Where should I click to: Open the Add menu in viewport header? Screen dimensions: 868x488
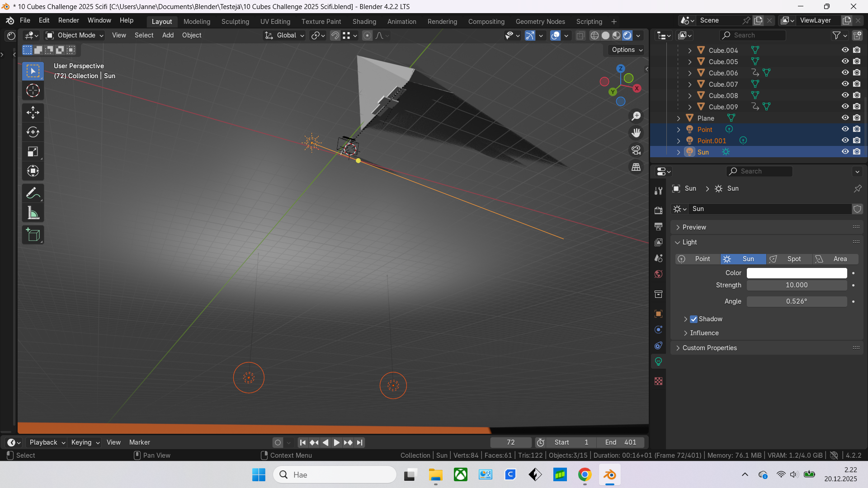click(168, 35)
